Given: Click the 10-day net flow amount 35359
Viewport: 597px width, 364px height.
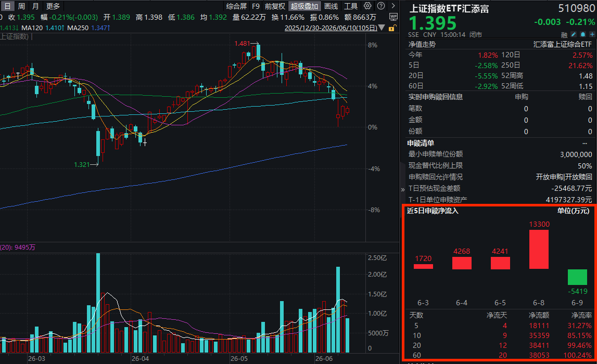Looking at the screenshot, I should [539, 335].
